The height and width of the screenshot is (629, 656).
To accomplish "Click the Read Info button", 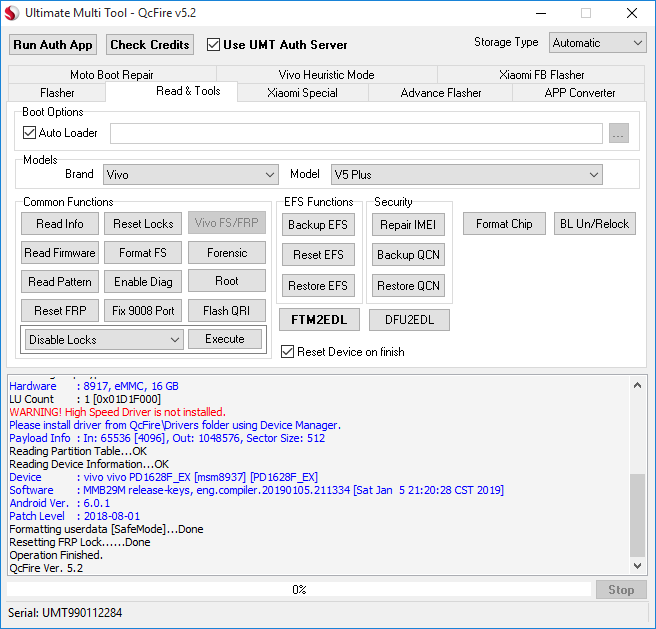I will pyautogui.click(x=60, y=223).
